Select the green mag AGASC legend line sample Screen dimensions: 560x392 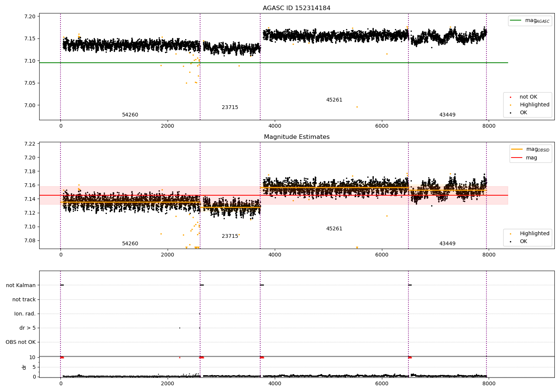(x=516, y=21)
